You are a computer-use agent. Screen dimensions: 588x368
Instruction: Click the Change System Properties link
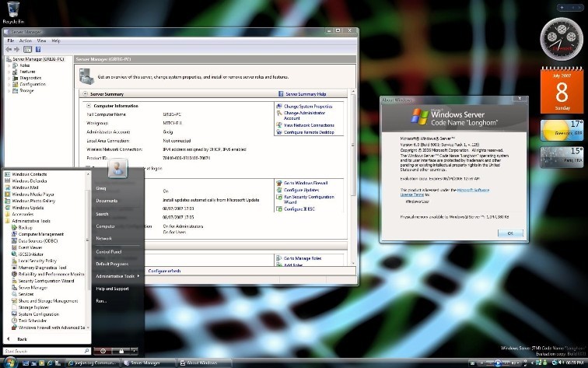click(307, 107)
